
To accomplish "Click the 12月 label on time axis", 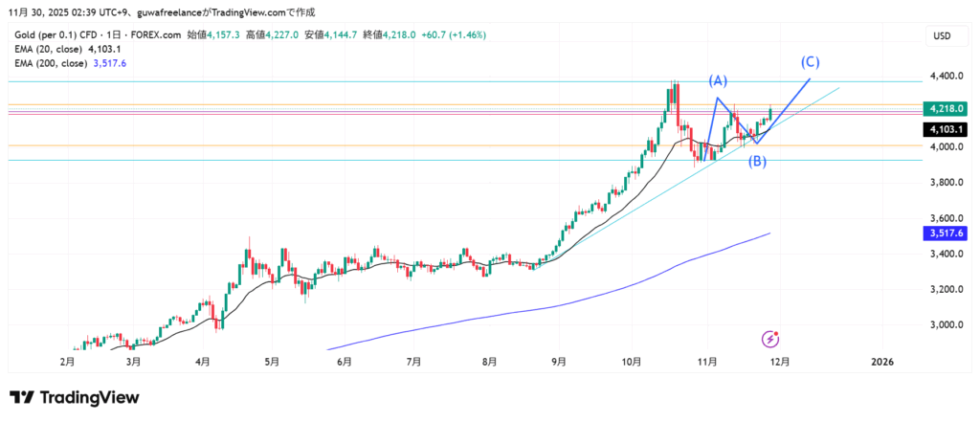I will click(779, 362).
